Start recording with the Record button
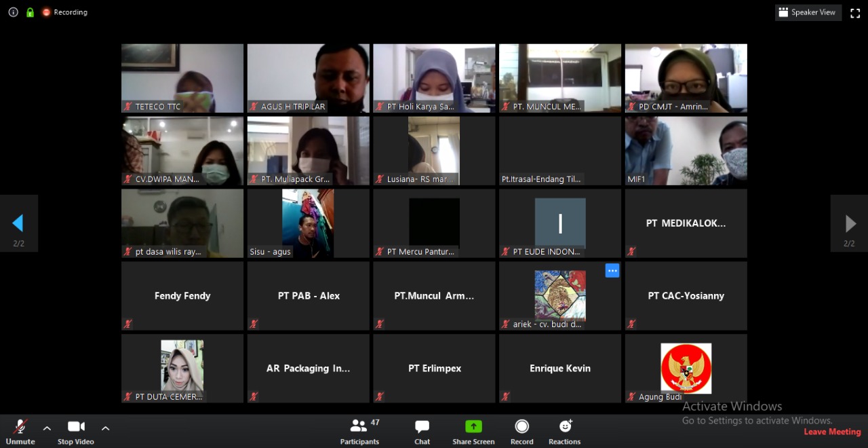This screenshot has width=868, height=448. [x=521, y=431]
